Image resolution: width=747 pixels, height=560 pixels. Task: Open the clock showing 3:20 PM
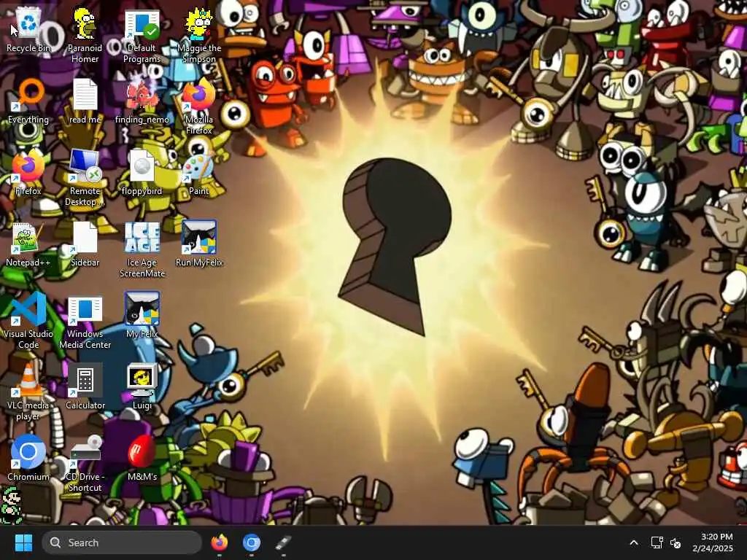[x=713, y=542]
